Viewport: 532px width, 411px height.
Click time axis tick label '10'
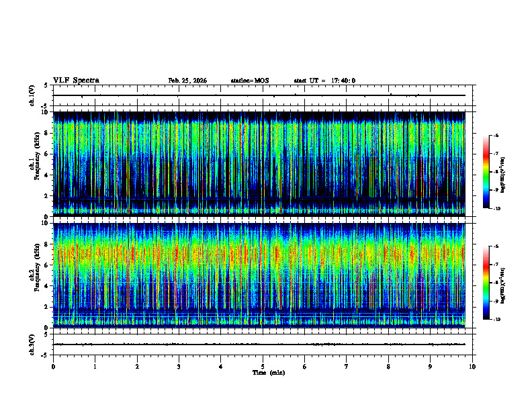[x=472, y=367]
